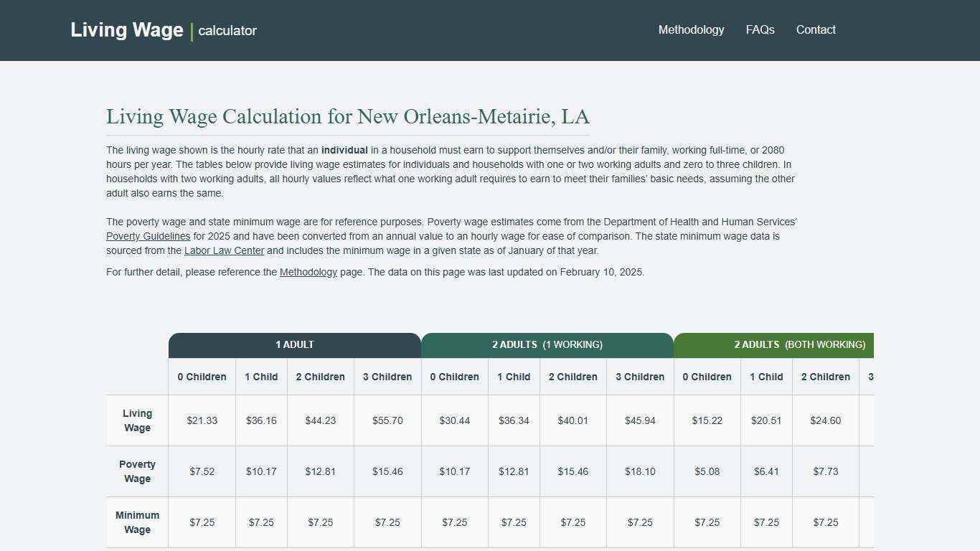
Task: Click the 3 Children column under 1 ADULT
Action: click(x=387, y=377)
